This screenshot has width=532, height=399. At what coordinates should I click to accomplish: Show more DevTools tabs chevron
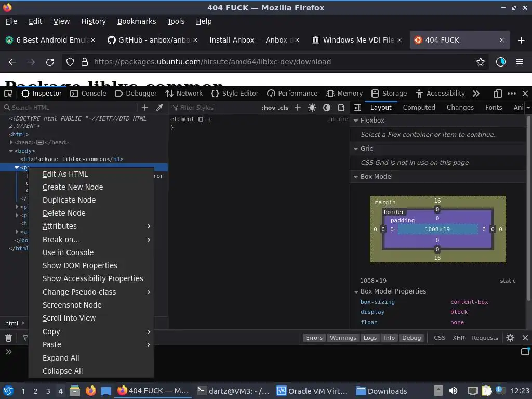click(476, 94)
